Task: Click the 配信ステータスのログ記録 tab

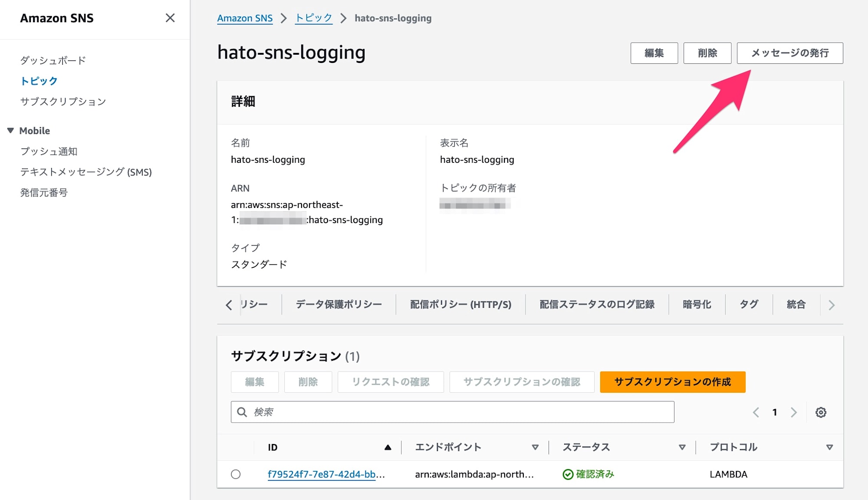Action: coord(595,304)
